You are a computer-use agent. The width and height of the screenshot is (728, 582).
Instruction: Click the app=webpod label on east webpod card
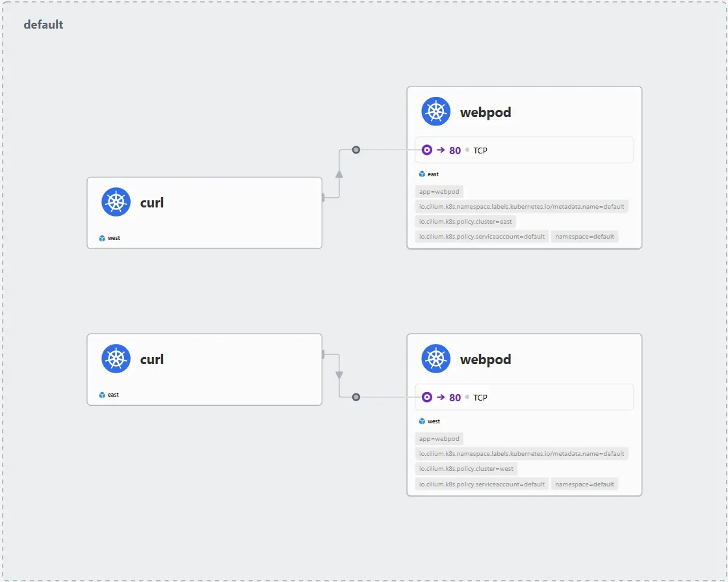439,191
